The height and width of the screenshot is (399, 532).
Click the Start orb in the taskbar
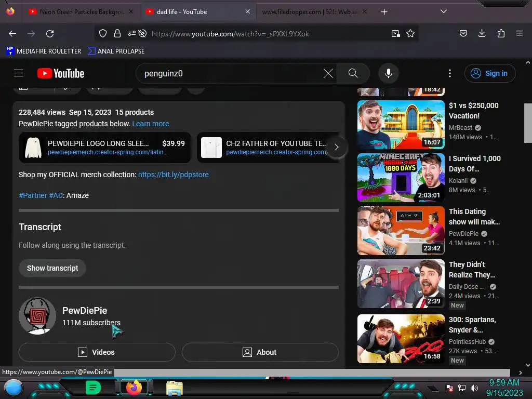point(14,388)
